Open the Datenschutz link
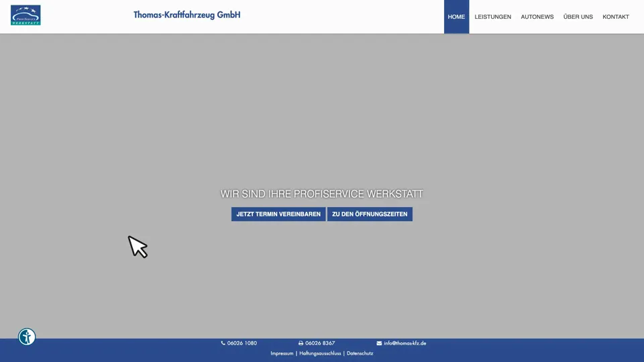Screen dimensions: 644x362 360,353
